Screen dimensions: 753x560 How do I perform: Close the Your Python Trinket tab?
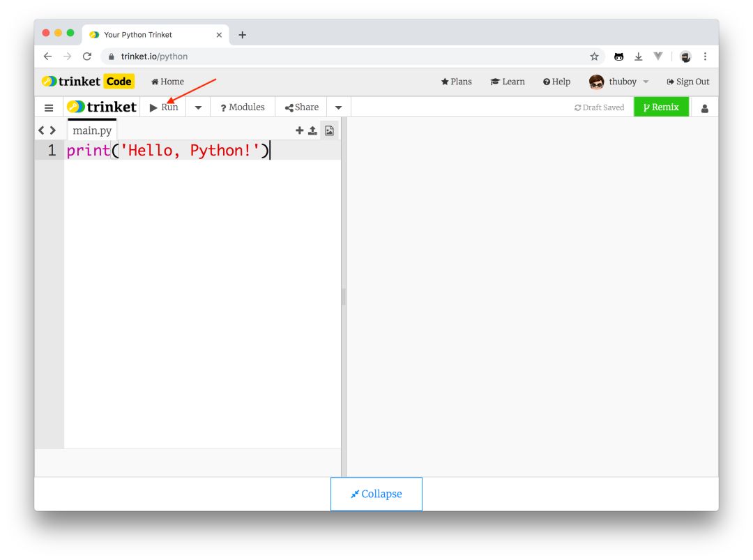point(219,35)
